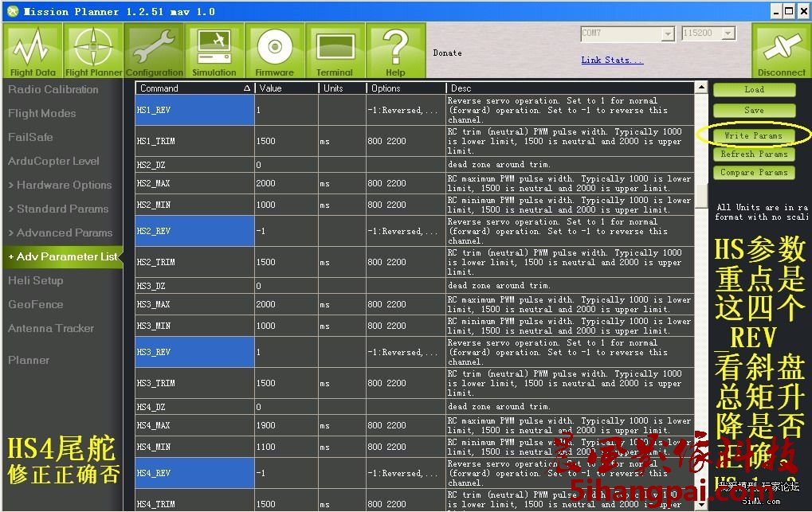Open the Link Stats link
The width and height of the screenshot is (812, 512).
point(612,60)
